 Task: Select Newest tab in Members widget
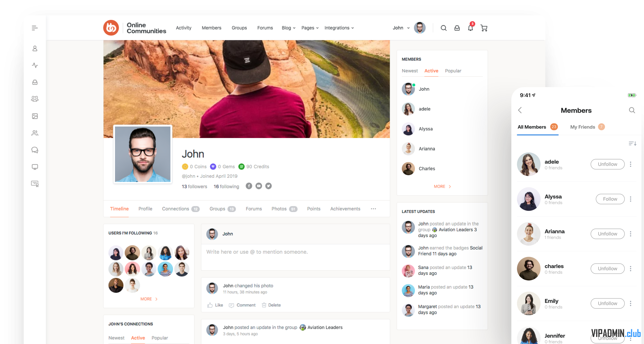[410, 71]
